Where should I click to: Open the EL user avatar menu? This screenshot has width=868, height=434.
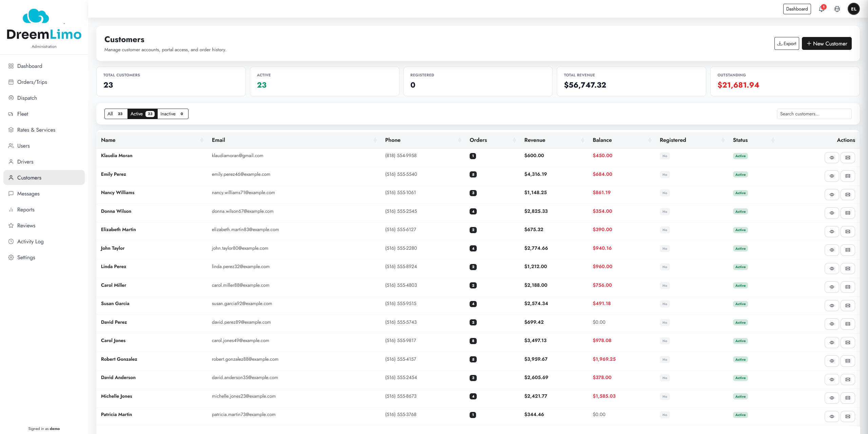coord(853,9)
